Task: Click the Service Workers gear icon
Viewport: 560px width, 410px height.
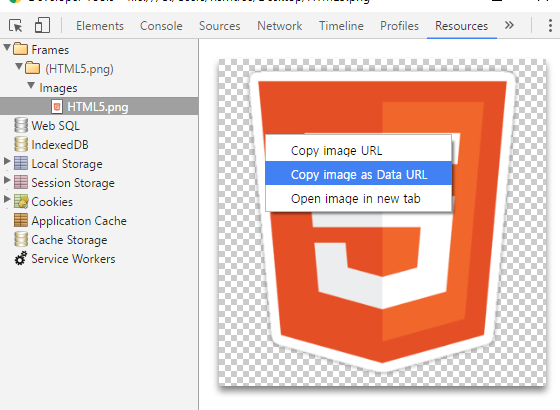Action: click(x=21, y=258)
